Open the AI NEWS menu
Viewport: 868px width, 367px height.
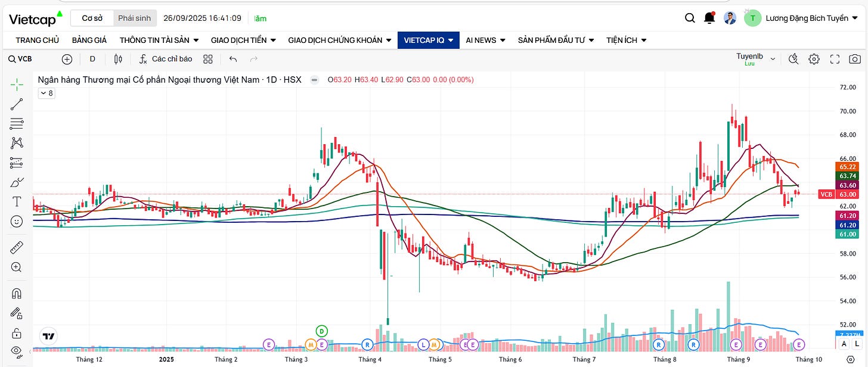[x=485, y=40]
